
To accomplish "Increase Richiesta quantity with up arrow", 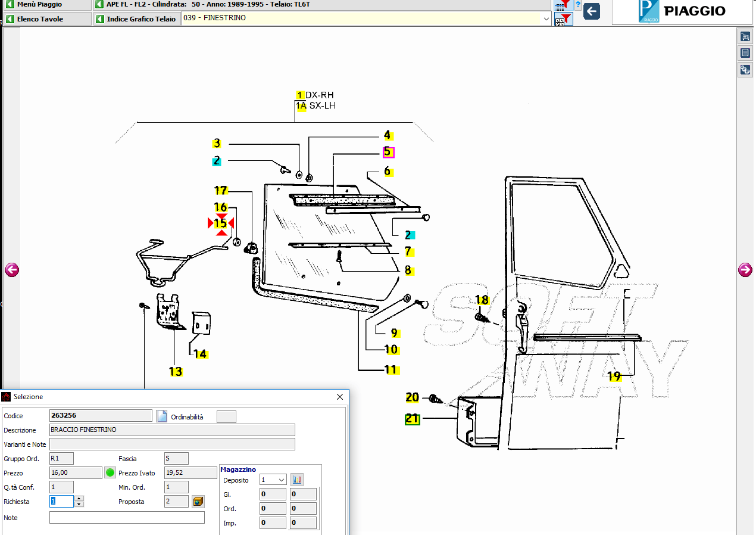I will point(80,499).
